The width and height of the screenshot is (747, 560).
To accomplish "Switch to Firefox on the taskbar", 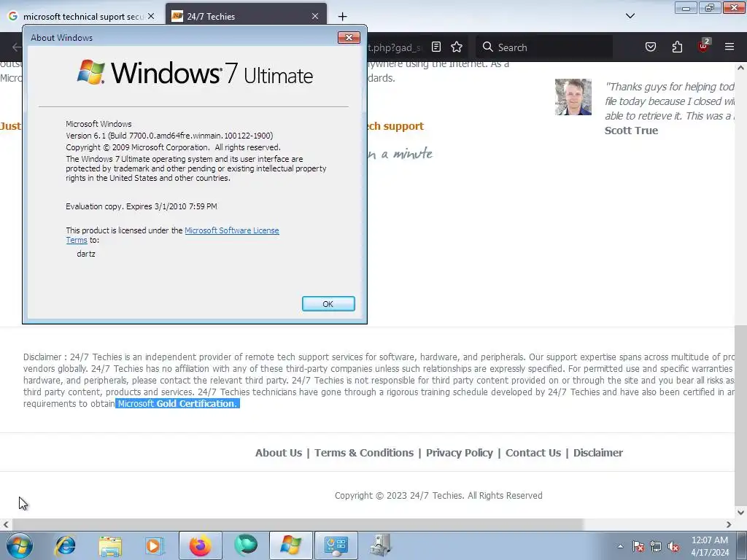I will click(200, 545).
